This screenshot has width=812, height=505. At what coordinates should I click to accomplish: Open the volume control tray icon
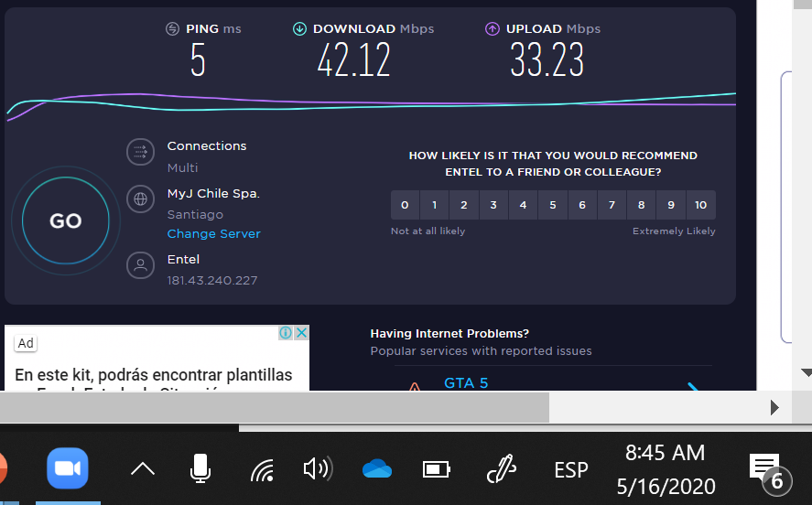[x=318, y=468]
